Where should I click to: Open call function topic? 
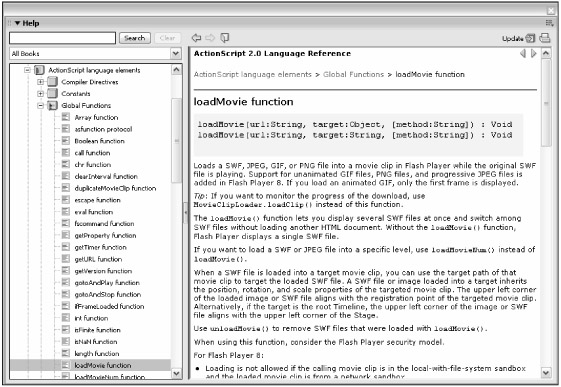(x=92, y=153)
